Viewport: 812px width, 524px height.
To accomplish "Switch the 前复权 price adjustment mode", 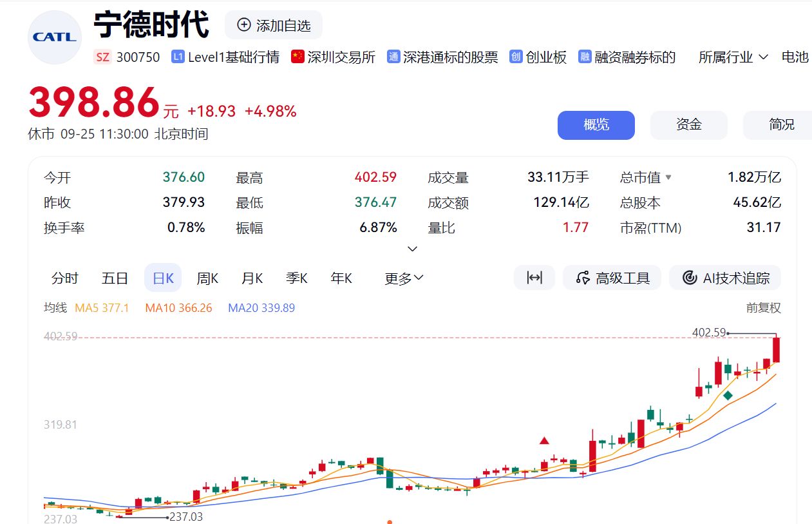I will 765,308.
